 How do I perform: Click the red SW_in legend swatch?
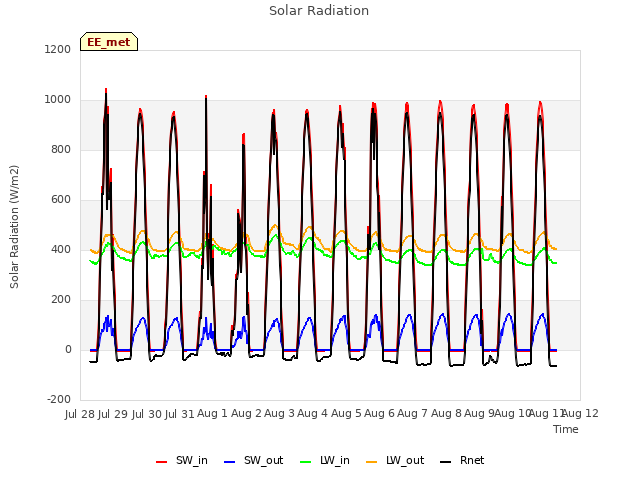pos(162,462)
